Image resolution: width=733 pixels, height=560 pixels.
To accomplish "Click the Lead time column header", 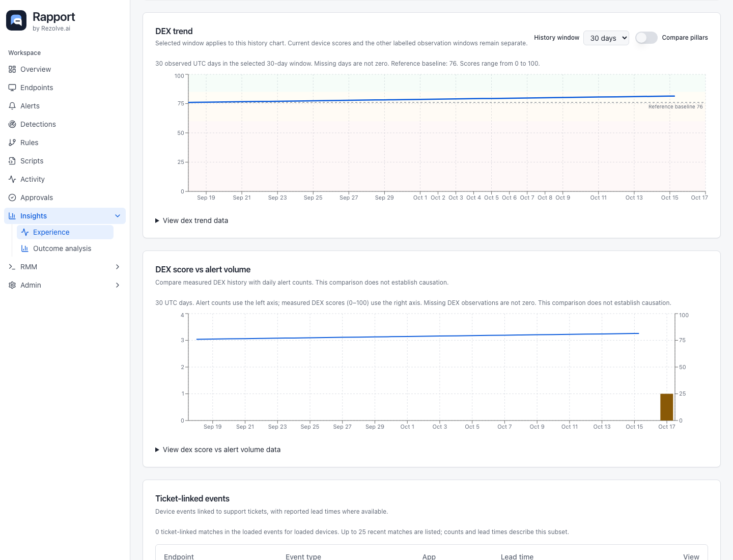I will pyautogui.click(x=517, y=557).
